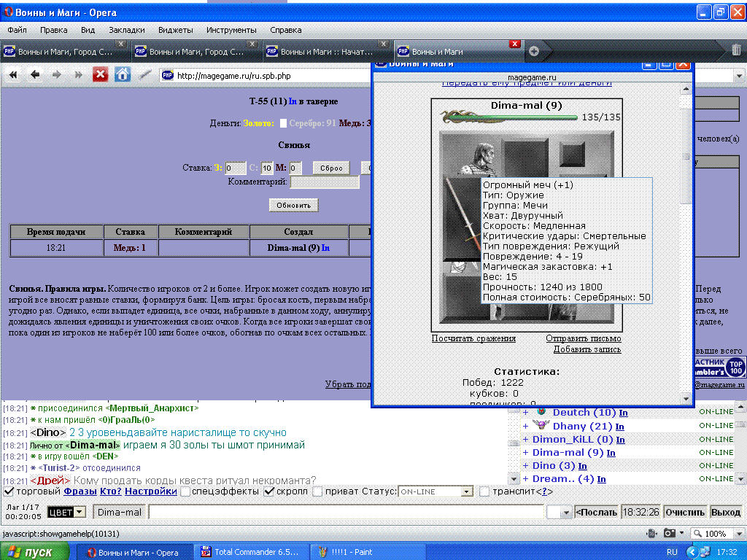747x560 pixels.
Task: Click the Forward arrow in the toolbar
Action: coord(57,75)
